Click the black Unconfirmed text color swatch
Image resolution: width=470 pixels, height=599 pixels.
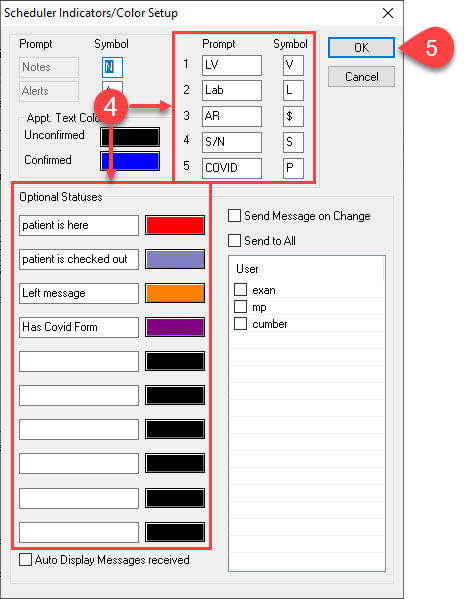[130, 137]
